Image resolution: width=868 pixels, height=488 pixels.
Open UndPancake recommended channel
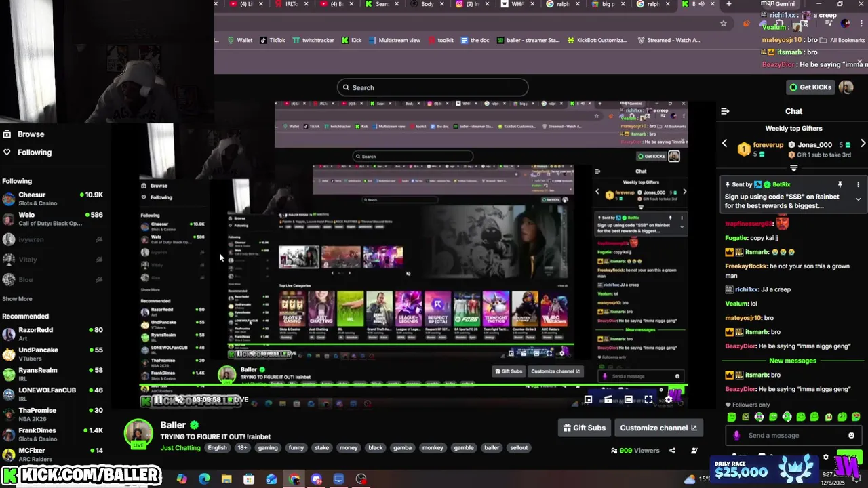53,354
